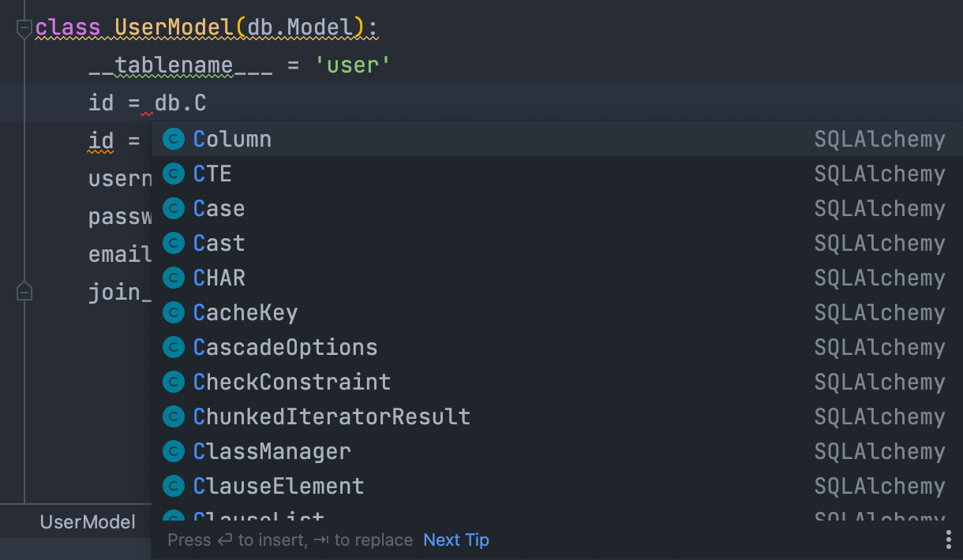Viewport: 963px width, 560px height.
Task: Click the class icon beside ChunkedIteratorResult
Action: [174, 416]
